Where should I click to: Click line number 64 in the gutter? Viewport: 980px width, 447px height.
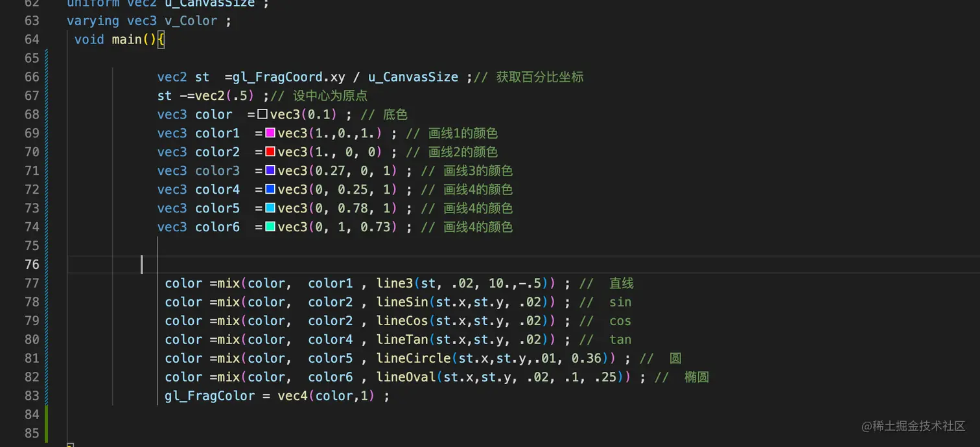pyautogui.click(x=32, y=40)
